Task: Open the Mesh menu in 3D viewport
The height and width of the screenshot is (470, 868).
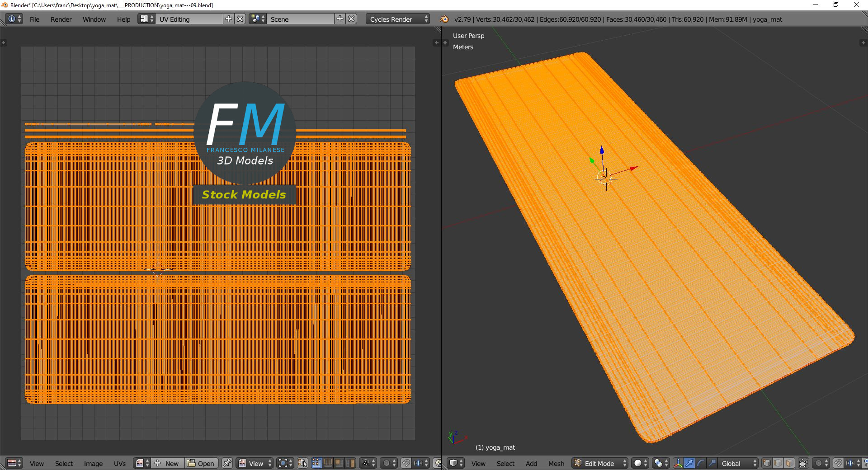Action: tap(556, 463)
